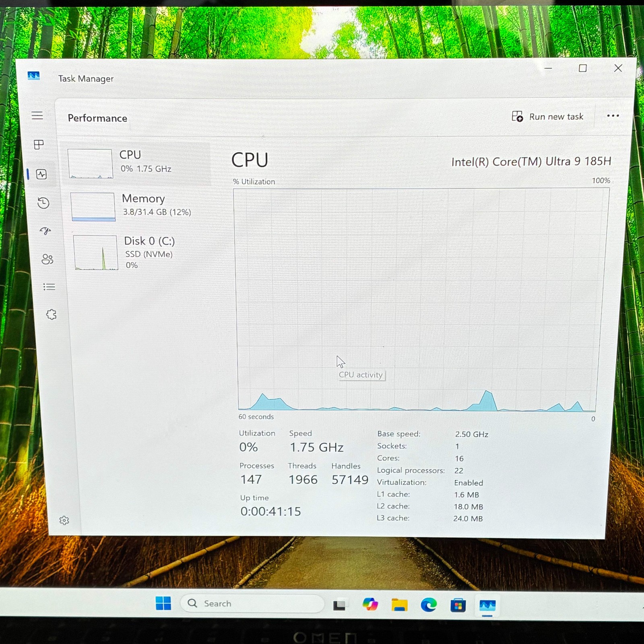This screenshot has width=644, height=644.
Task: Minimize the Task Manager window
Action: tap(548, 68)
